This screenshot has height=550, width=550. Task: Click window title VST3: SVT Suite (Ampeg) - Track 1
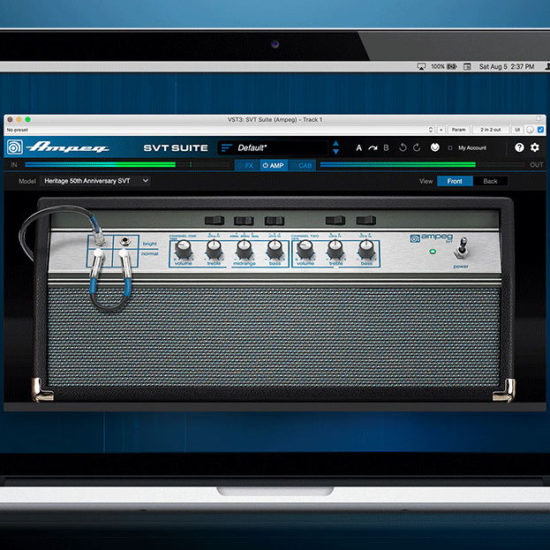click(x=275, y=120)
